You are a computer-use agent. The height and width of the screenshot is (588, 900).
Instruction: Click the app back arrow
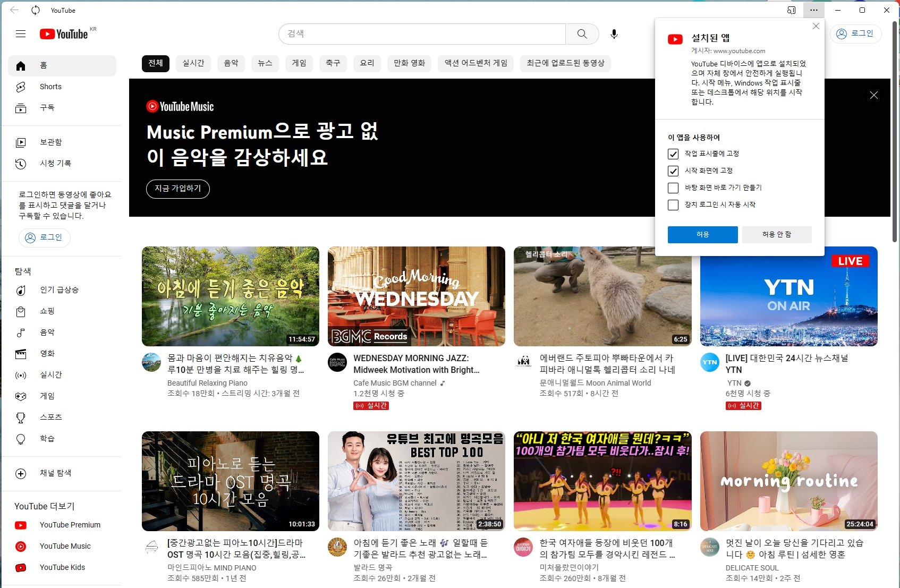[x=14, y=10]
